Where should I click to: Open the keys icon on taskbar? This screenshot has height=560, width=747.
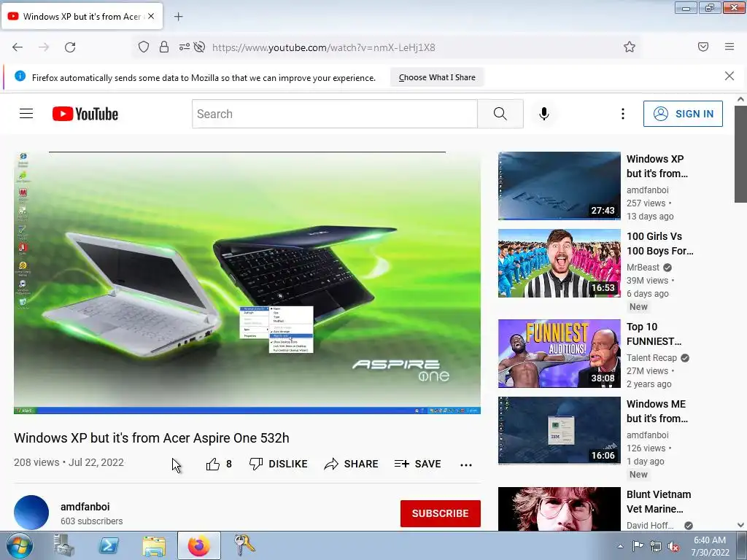[x=244, y=545]
